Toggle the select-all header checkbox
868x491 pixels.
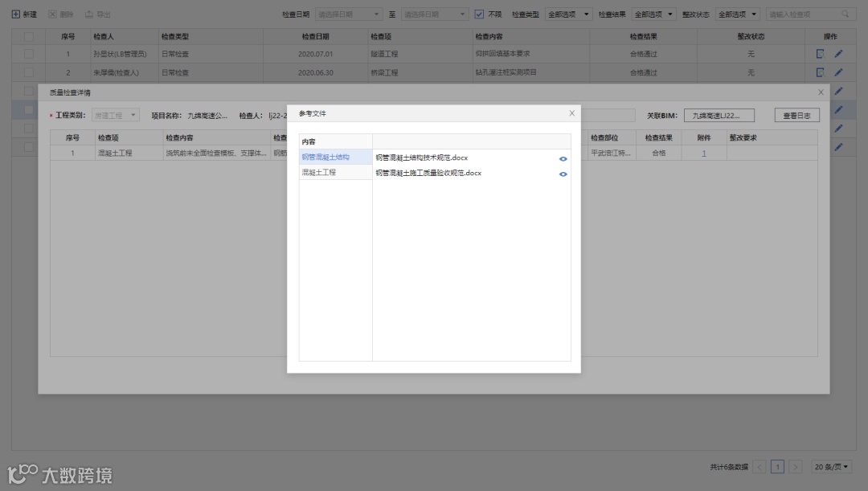coord(29,36)
